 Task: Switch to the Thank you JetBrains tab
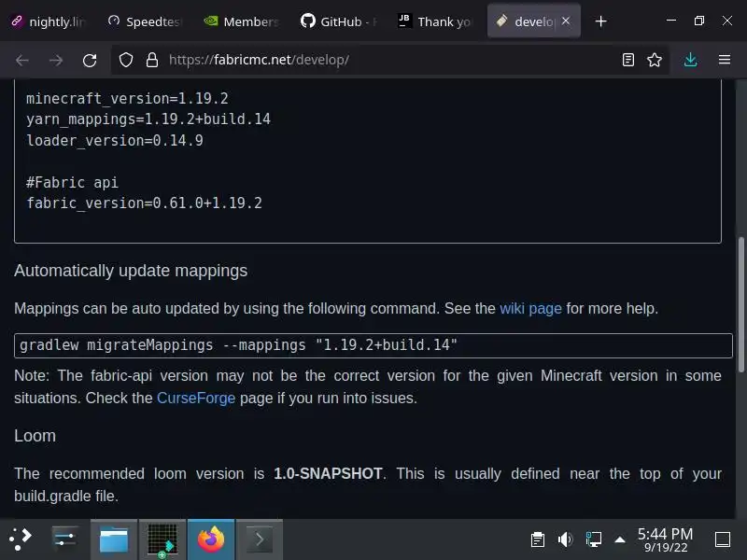click(x=435, y=21)
